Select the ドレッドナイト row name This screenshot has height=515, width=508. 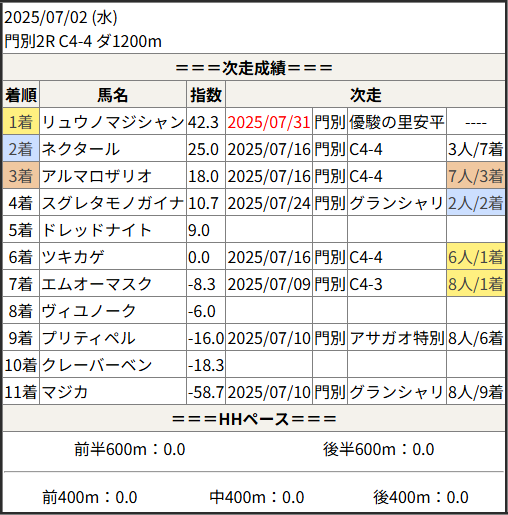point(96,230)
